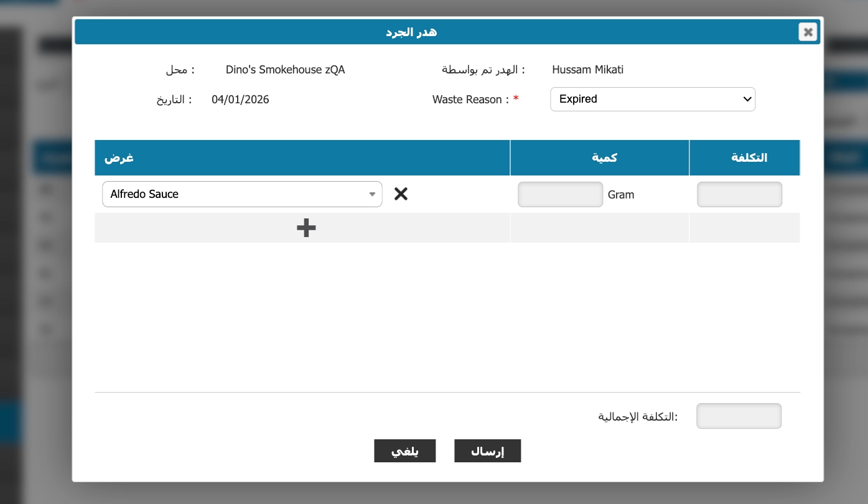
Task: Select the store name Dino's Smokehouse zQA
Action: pos(285,70)
